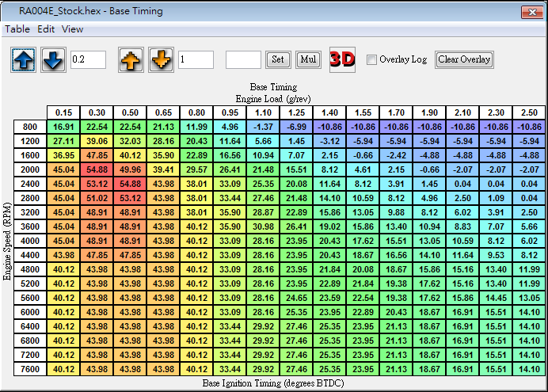Select cell 2.50 in the 3200 RPM row

pyautogui.click(x=529, y=212)
